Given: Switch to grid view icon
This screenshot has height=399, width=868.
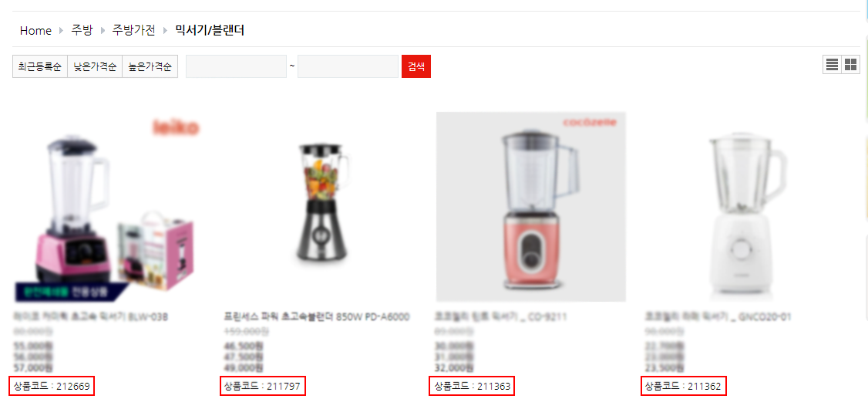Looking at the screenshot, I should pyautogui.click(x=851, y=65).
